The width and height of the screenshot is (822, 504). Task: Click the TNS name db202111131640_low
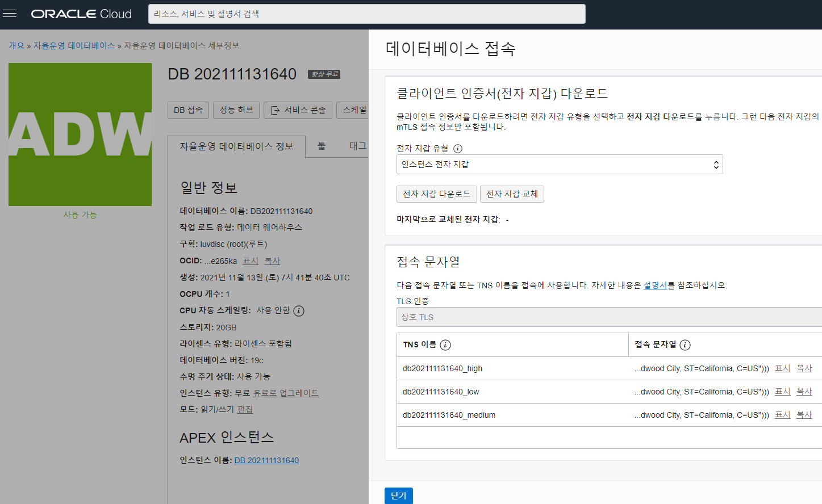coord(441,392)
